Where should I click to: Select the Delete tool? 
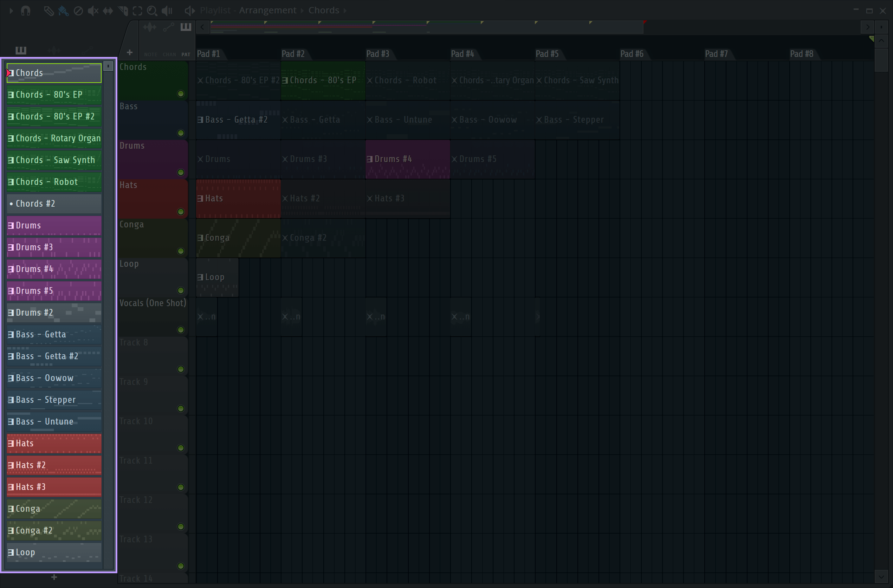pos(78,11)
